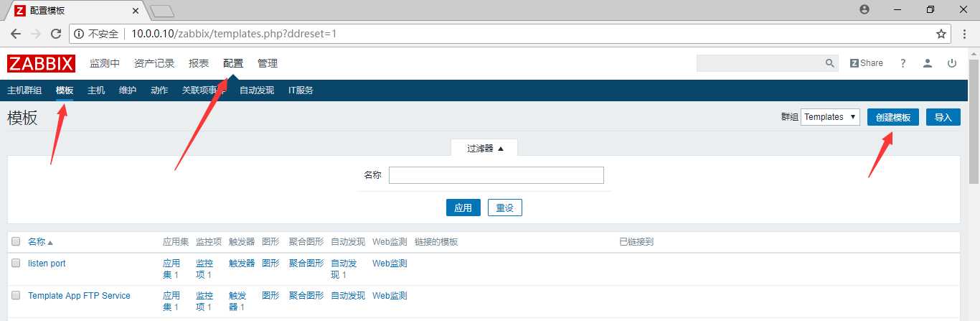Click 重设 filter button

(x=505, y=208)
